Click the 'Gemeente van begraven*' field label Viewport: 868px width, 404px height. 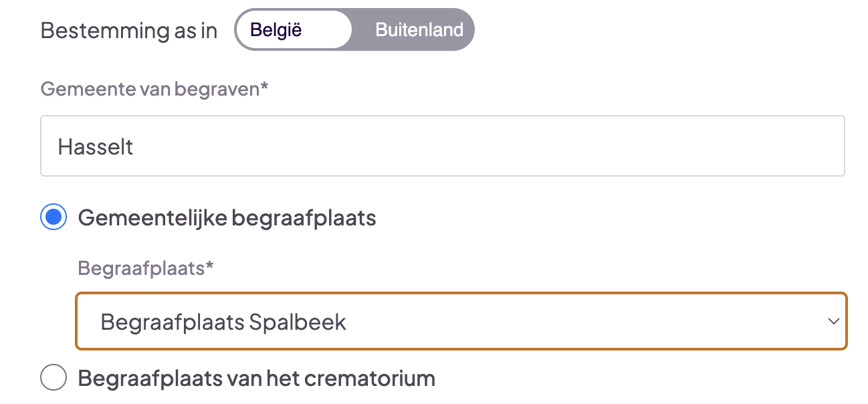(154, 89)
